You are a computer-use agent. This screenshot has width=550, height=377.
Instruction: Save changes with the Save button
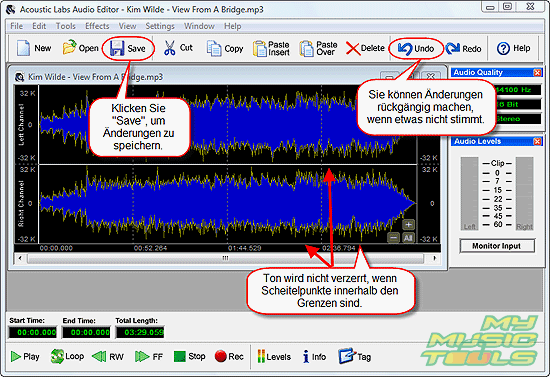[x=128, y=48]
